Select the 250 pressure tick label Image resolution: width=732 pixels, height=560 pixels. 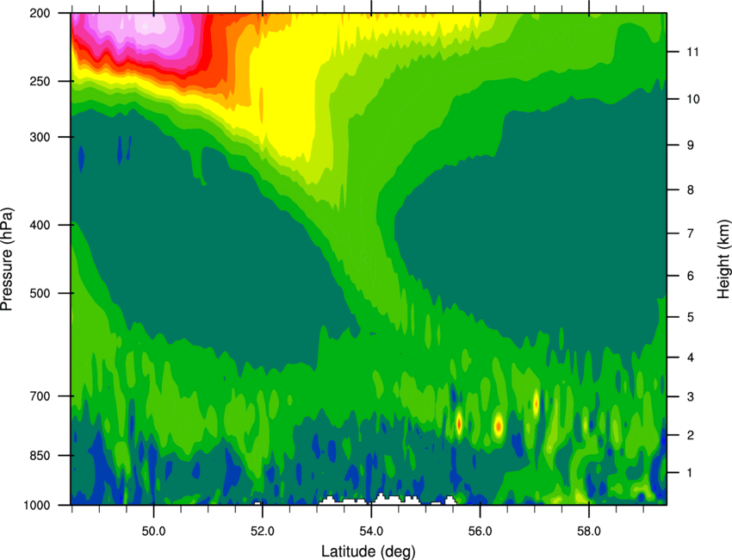click(40, 81)
